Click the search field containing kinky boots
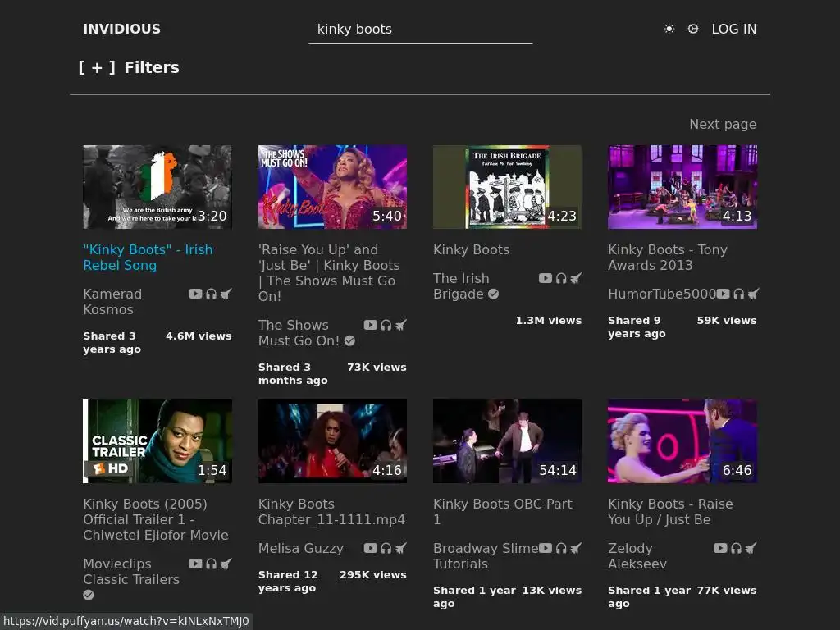This screenshot has height=630, width=840. click(x=421, y=30)
